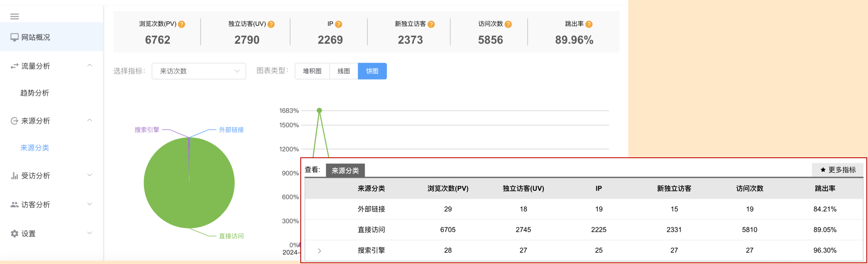Click the 更多指标 button

[838, 170]
